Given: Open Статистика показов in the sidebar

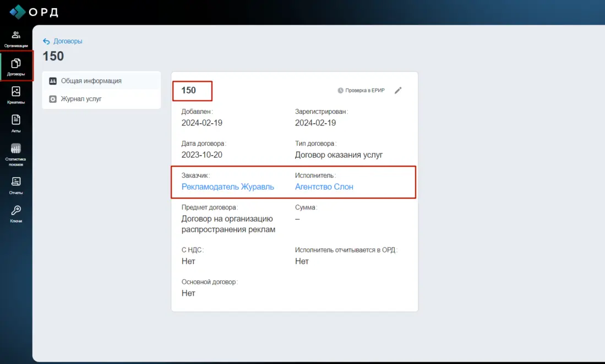Looking at the screenshot, I should coord(16,155).
